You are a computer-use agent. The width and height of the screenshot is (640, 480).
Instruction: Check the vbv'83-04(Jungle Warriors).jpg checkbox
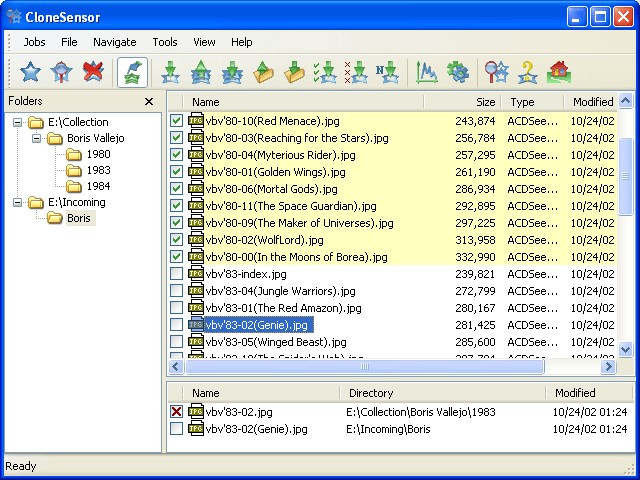[176, 291]
